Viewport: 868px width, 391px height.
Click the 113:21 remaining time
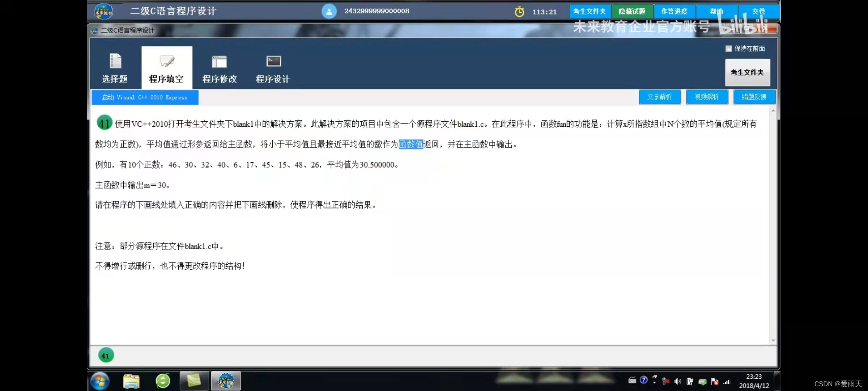pos(545,12)
